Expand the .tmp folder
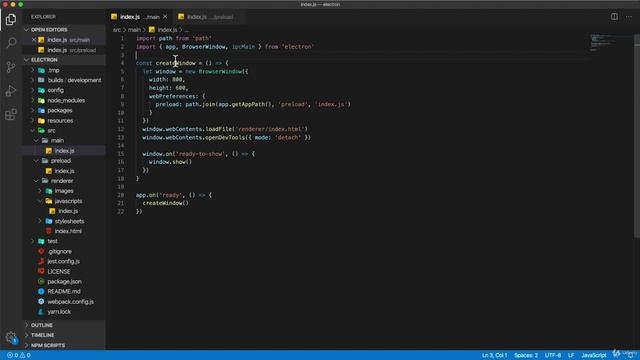Viewport: 640px width, 360px height. tap(33, 70)
